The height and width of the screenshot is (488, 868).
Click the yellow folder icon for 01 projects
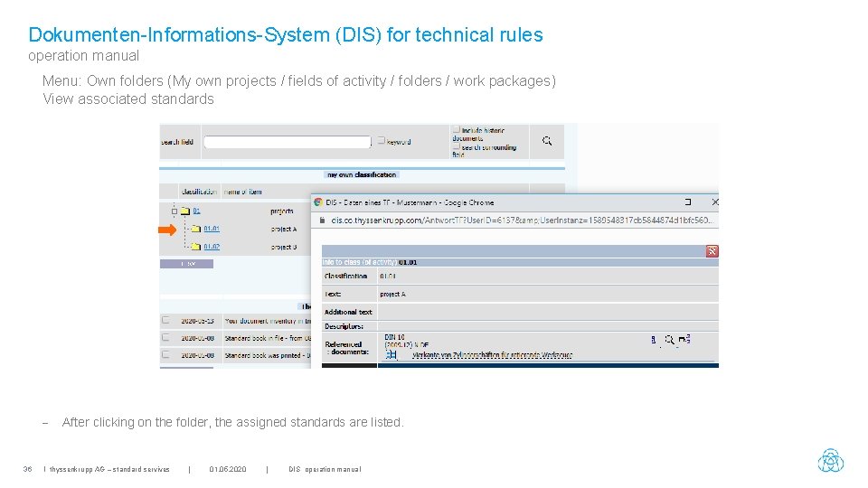185,211
